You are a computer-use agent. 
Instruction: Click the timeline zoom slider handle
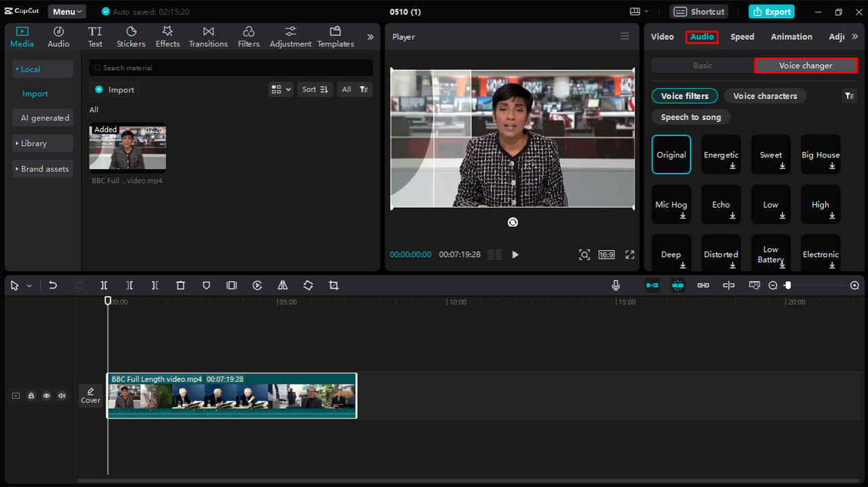tap(787, 286)
